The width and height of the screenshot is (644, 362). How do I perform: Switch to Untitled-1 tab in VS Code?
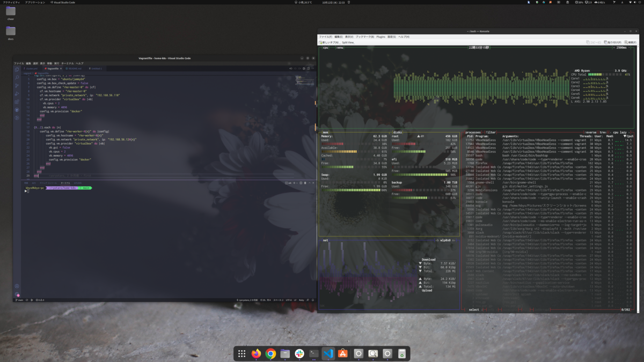pos(97,69)
